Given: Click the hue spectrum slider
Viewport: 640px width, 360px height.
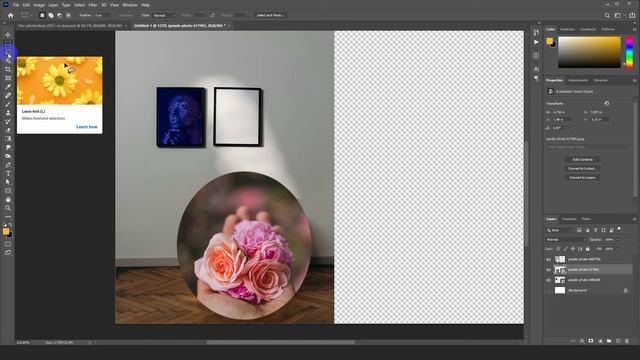Looking at the screenshot, I should [x=629, y=52].
